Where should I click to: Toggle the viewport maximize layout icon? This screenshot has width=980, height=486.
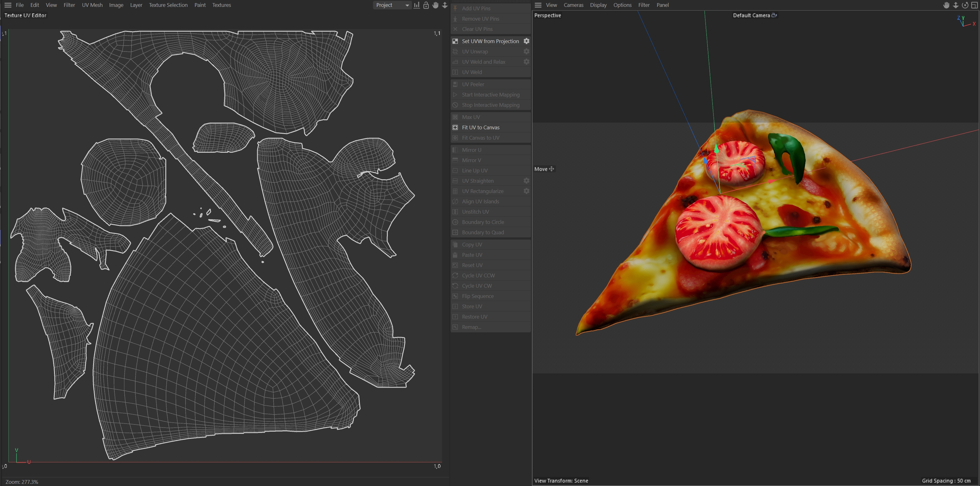pos(974,5)
